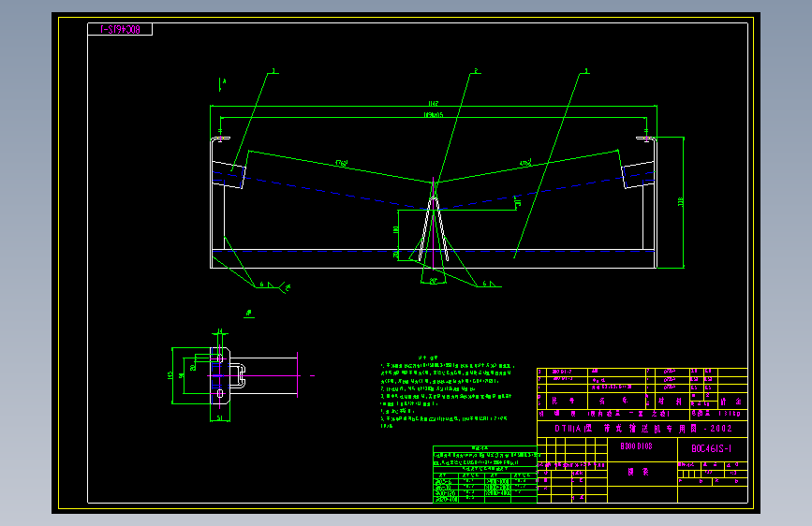812x526 pixels.
Task: Click the B800 D108 specification text
Action: 637,446
